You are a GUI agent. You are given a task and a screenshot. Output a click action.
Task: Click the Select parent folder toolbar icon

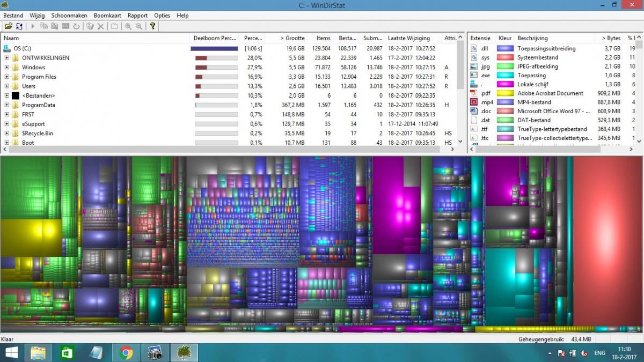point(114,26)
